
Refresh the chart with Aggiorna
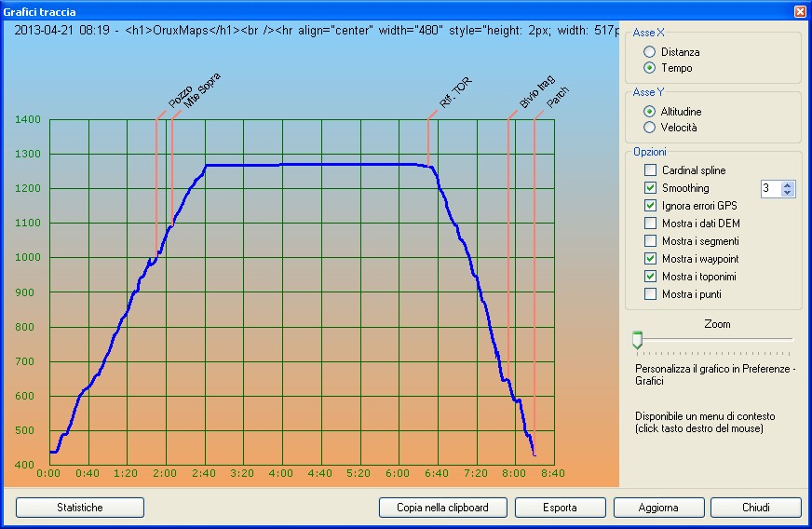(x=658, y=508)
